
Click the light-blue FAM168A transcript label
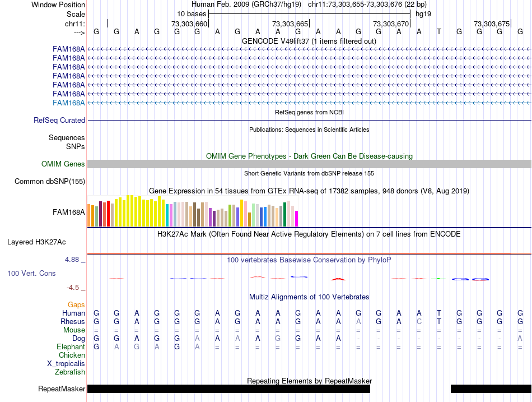point(68,103)
